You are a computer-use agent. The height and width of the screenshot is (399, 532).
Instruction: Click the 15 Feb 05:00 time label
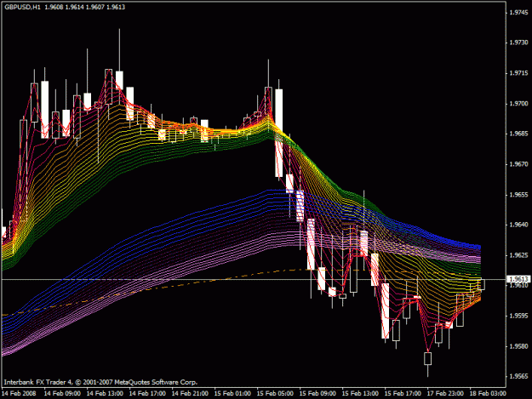tap(275, 394)
